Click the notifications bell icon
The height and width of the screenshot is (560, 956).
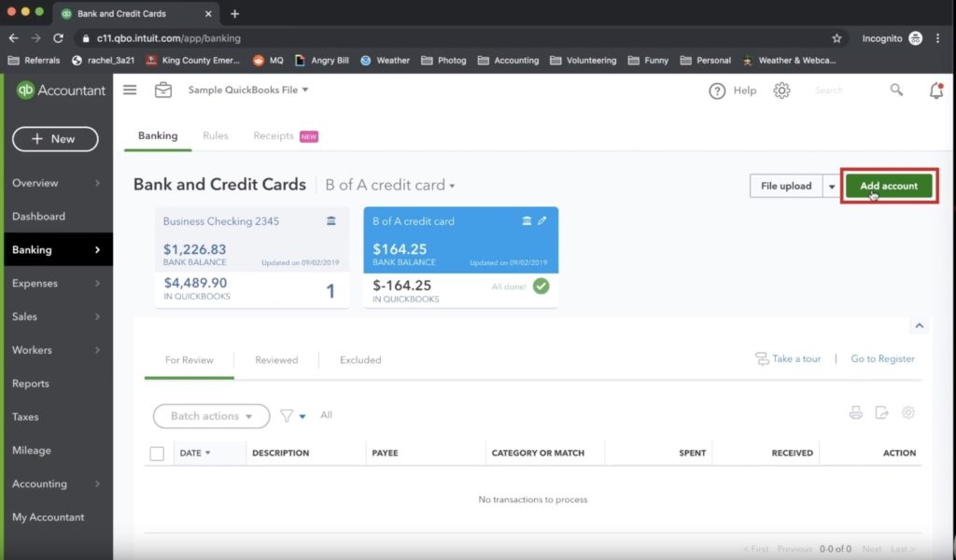[x=935, y=91]
